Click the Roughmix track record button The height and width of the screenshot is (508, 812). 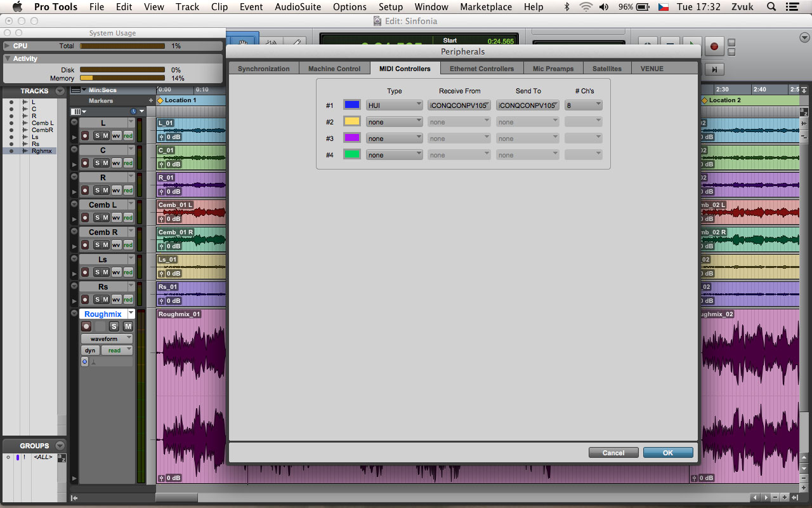tap(86, 326)
